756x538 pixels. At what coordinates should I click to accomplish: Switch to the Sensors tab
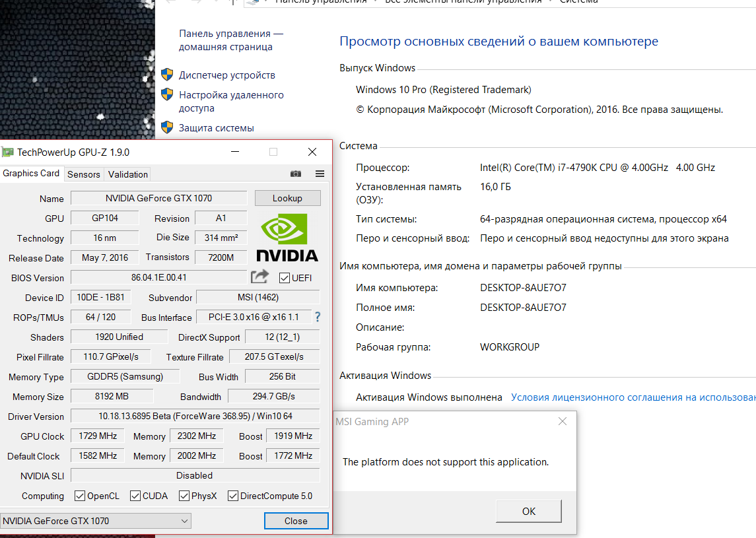(x=84, y=174)
